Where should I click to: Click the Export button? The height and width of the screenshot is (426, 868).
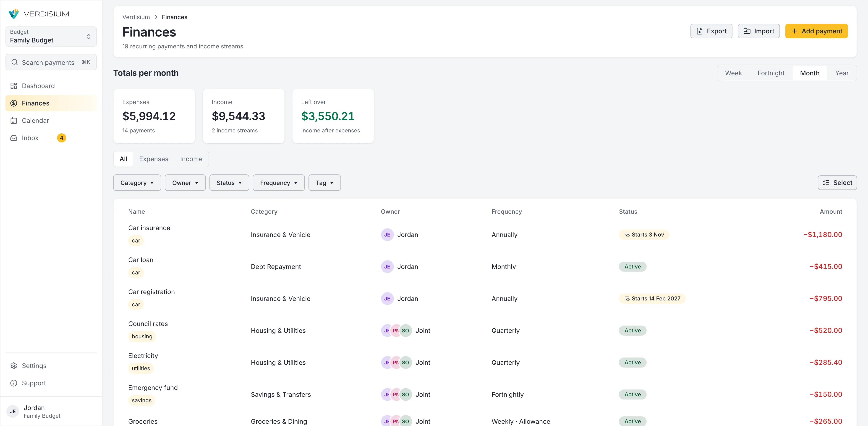tap(711, 31)
